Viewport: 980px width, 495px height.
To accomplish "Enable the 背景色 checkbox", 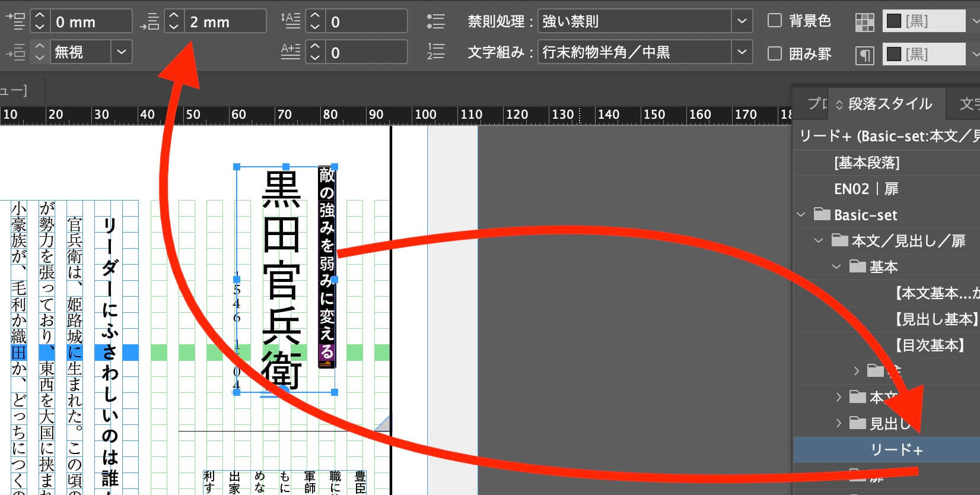I will pos(775,21).
